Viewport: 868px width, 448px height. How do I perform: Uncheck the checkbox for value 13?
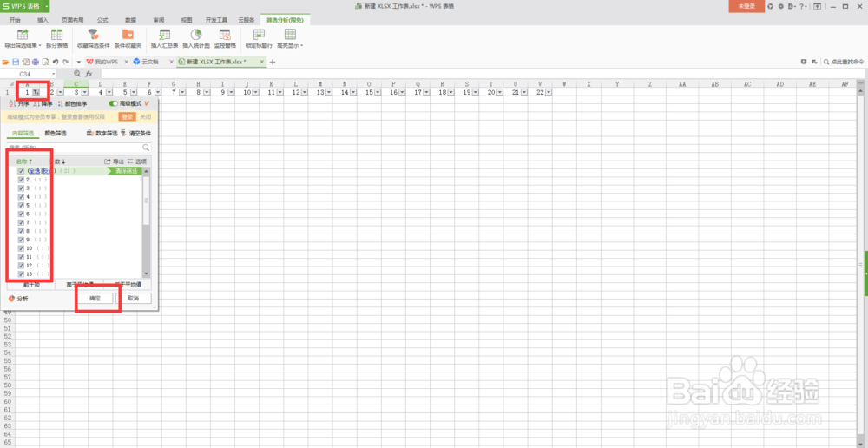click(x=21, y=274)
